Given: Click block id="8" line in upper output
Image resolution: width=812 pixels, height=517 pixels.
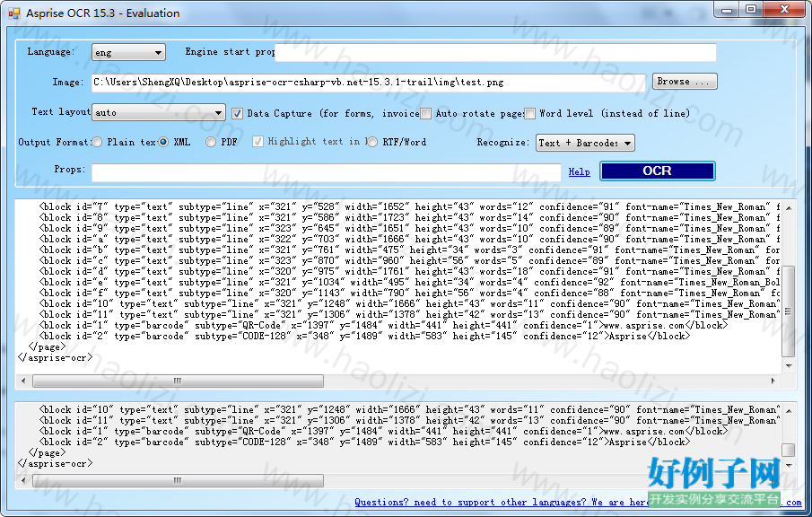Looking at the screenshot, I should (409, 217).
